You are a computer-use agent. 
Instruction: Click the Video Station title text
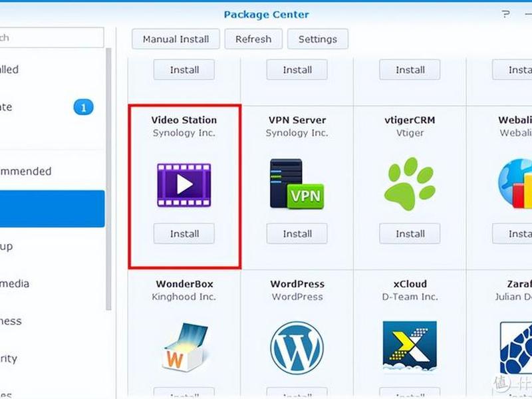(x=184, y=120)
